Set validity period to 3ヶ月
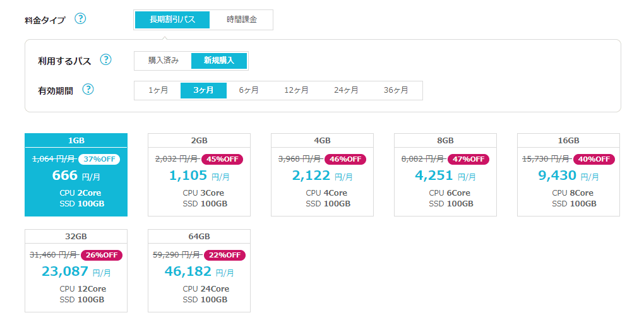 click(203, 90)
